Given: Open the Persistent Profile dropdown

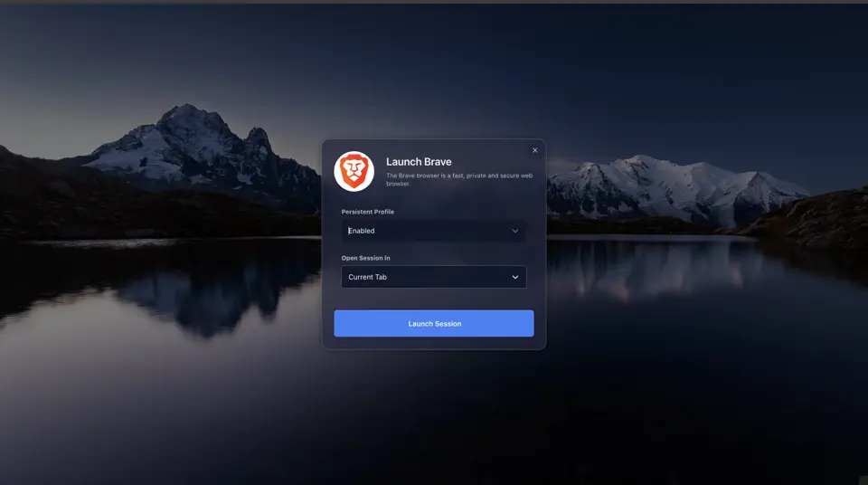Looking at the screenshot, I should (x=433, y=231).
